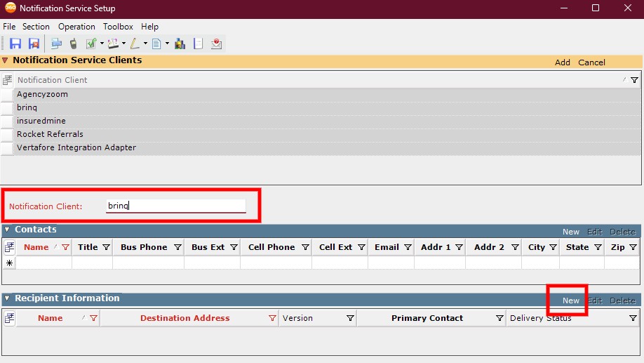Open filter dropdown on Destination Address column
The height and width of the screenshot is (363, 644).
[x=272, y=318]
